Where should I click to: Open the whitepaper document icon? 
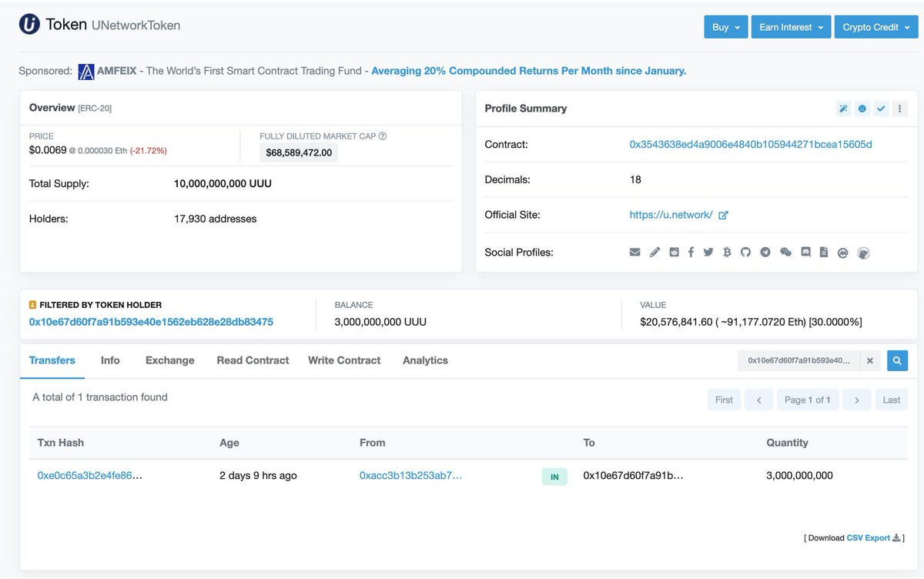click(824, 252)
